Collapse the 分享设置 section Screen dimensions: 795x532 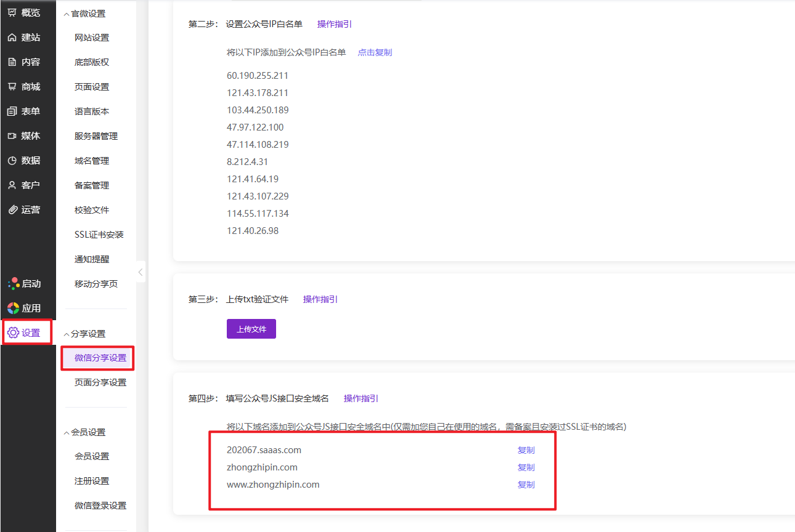[x=67, y=334]
